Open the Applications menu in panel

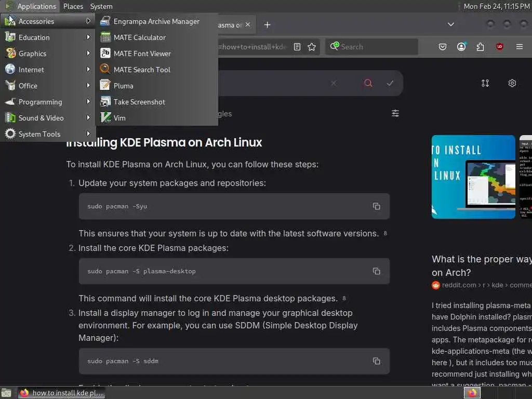click(31, 6)
